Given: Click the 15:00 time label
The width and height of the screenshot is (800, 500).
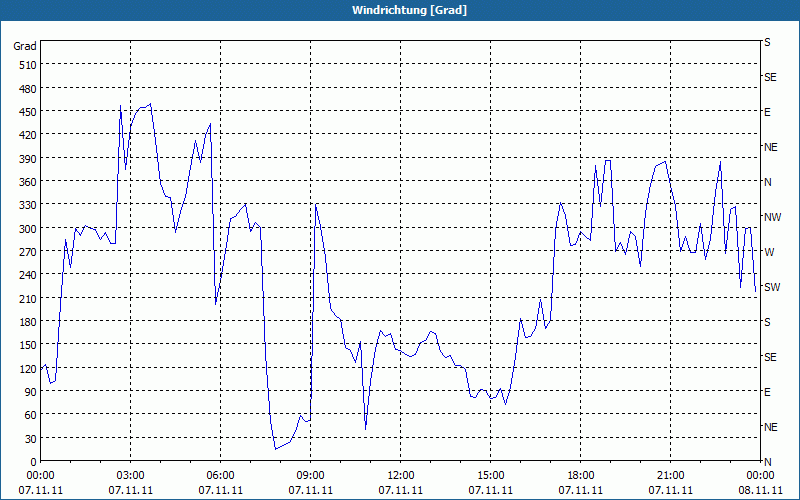Looking at the screenshot, I should pos(491,475).
